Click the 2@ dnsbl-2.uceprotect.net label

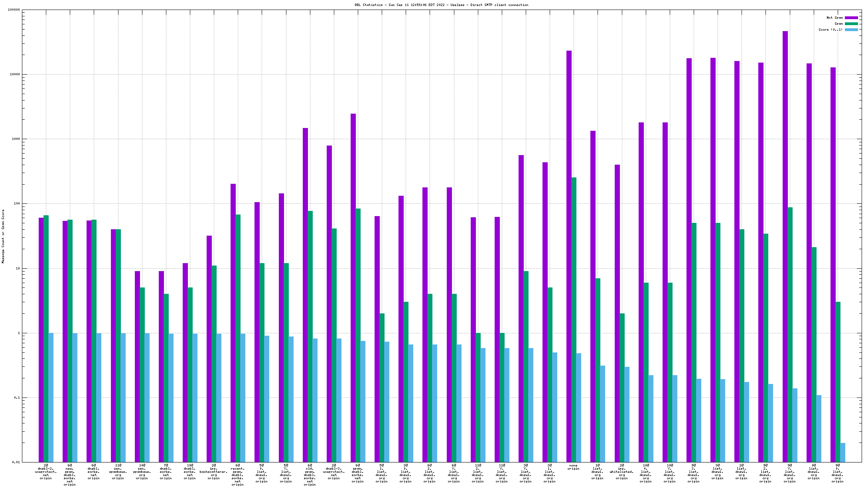[46, 472]
